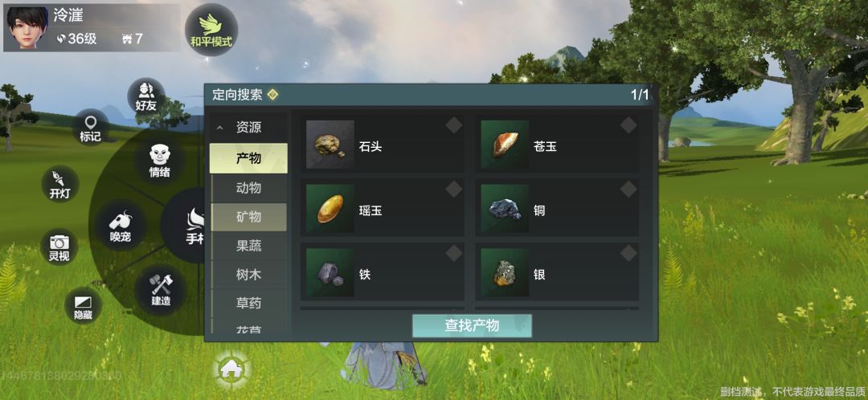Toggle the diamond marker on 铜
The image size is (868, 400).
(x=628, y=190)
